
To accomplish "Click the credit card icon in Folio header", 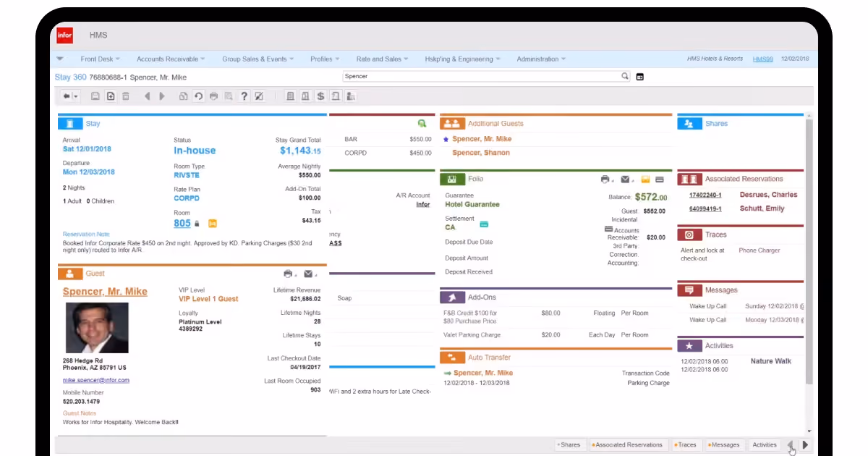I will (x=660, y=179).
